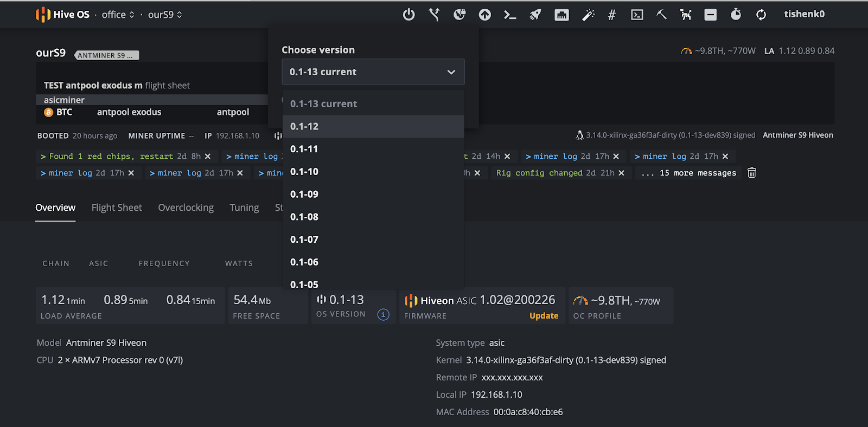868x427 pixels.
Task: Open the ourS9 worker selector
Action: click(165, 15)
